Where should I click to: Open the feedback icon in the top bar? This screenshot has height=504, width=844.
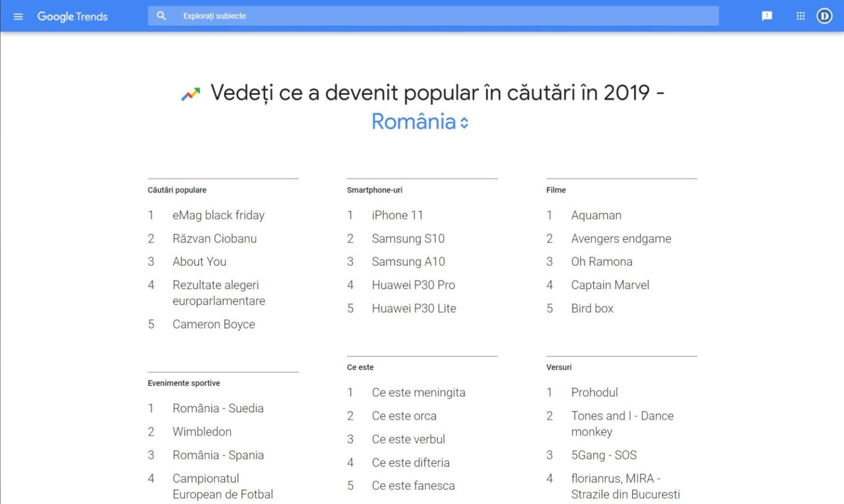coord(766,16)
